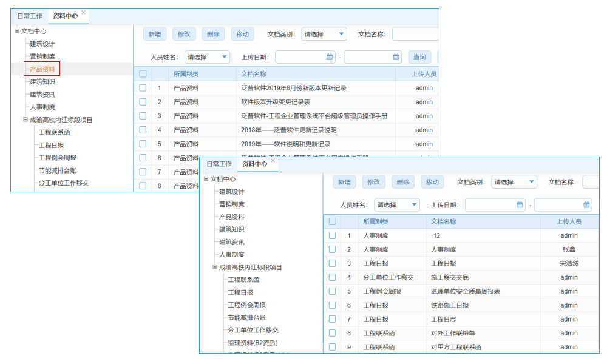Check the row for 泛普软件2019年8月份新版本更新记录
The image size is (607, 364).
coord(142,87)
